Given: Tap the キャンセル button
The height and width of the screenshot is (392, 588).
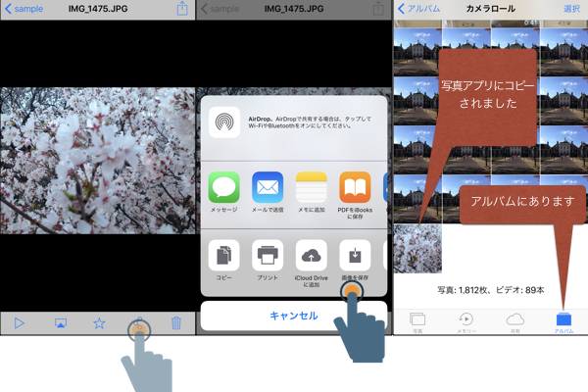Looking at the screenshot, I should [294, 316].
